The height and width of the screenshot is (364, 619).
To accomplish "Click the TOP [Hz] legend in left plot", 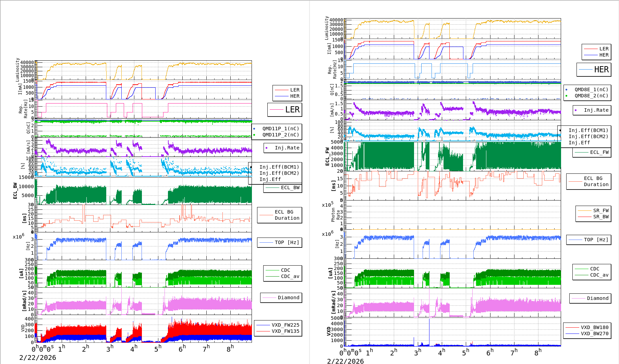I will coord(287,242).
